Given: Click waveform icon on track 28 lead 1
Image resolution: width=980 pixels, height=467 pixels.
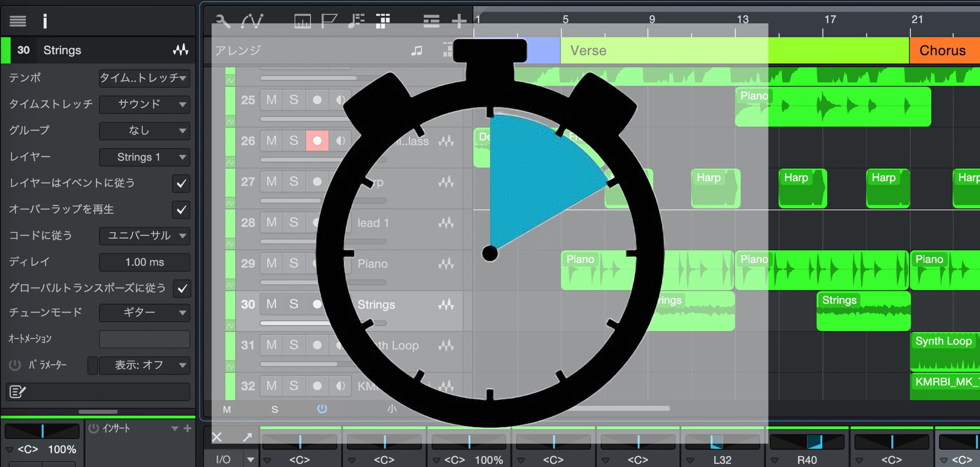Looking at the screenshot, I should (x=446, y=223).
